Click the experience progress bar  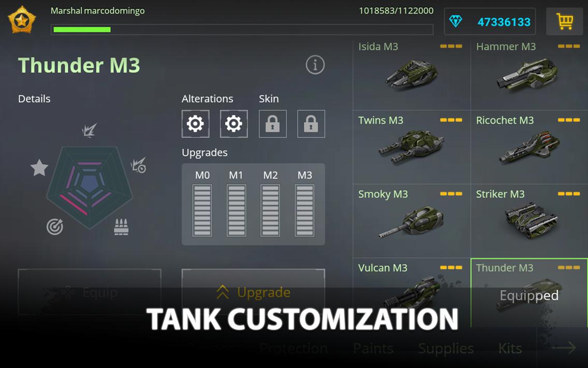pyautogui.click(x=242, y=30)
